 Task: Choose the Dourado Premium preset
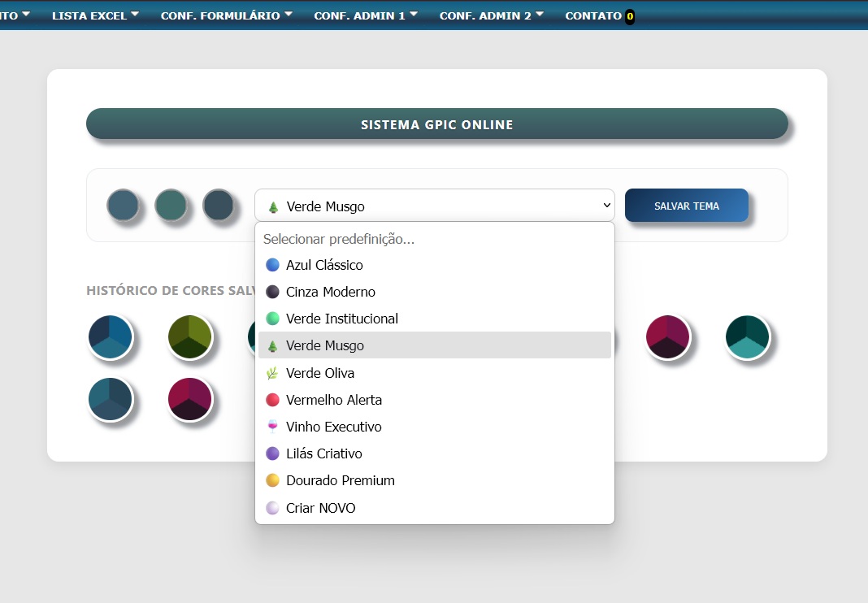click(340, 480)
